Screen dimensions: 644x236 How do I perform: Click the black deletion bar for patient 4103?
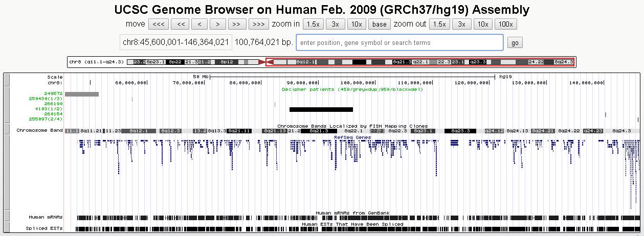pyautogui.click(x=321, y=109)
